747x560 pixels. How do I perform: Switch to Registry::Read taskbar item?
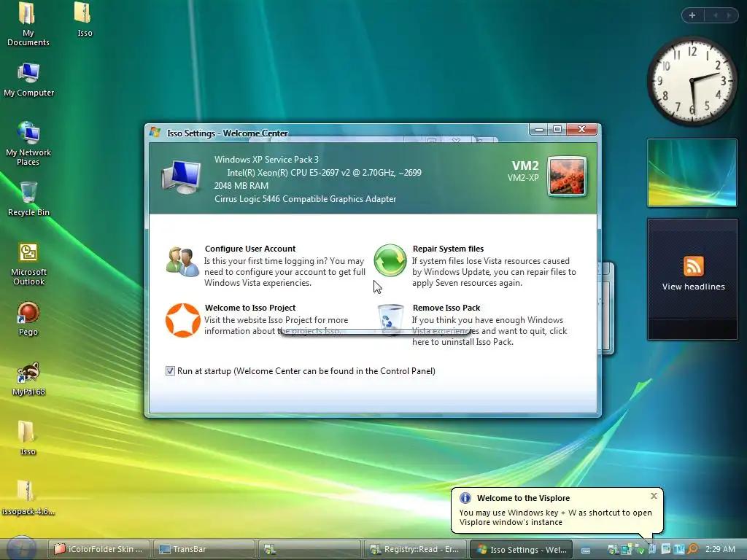point(415,549)
